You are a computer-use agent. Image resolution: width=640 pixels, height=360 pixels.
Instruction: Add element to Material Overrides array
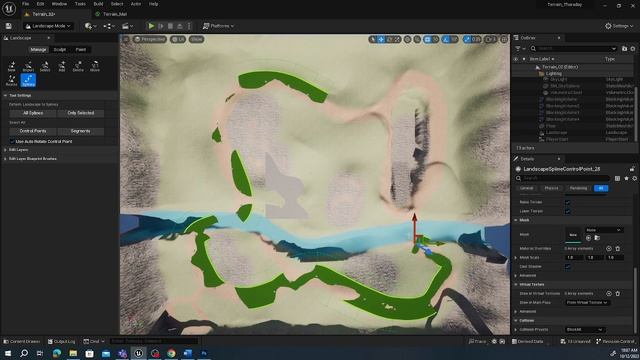(x=609, y=248)
